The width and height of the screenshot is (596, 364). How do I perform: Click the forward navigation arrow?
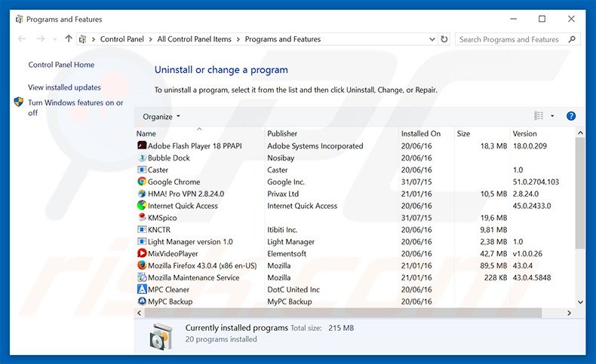(40, 38)
